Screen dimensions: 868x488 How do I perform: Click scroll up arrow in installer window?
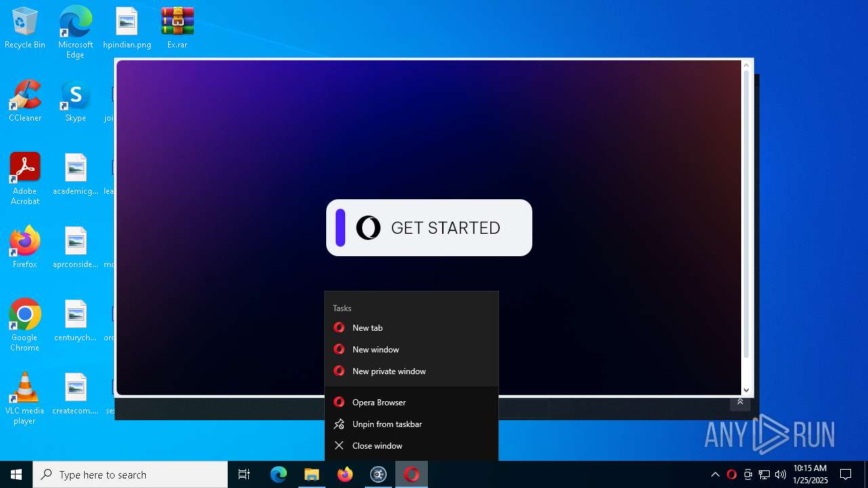[747, 66]
